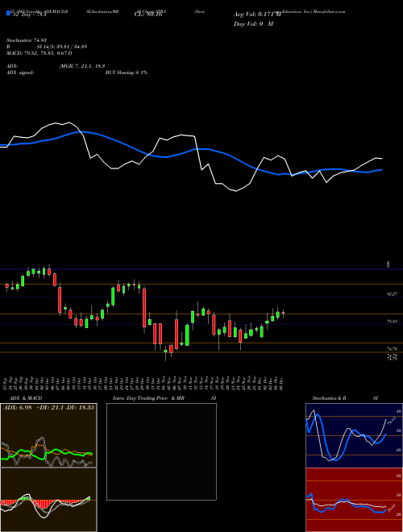Click the 'ADX signal:' label

pos(20,73)
